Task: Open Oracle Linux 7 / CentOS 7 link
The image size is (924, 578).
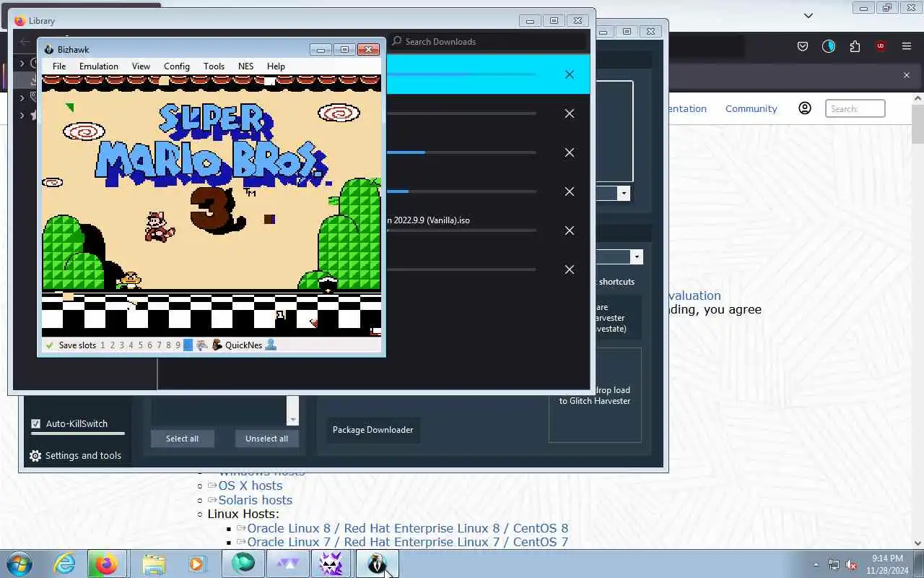Action: pyautogui.click(x=408, y=542)
